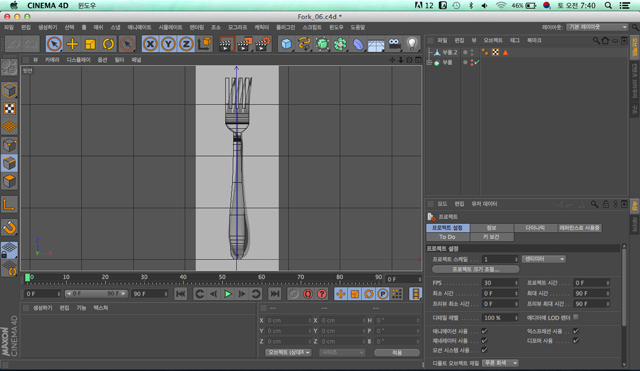
Task: Add a Cube primitive object
Action: coord(287,44)
